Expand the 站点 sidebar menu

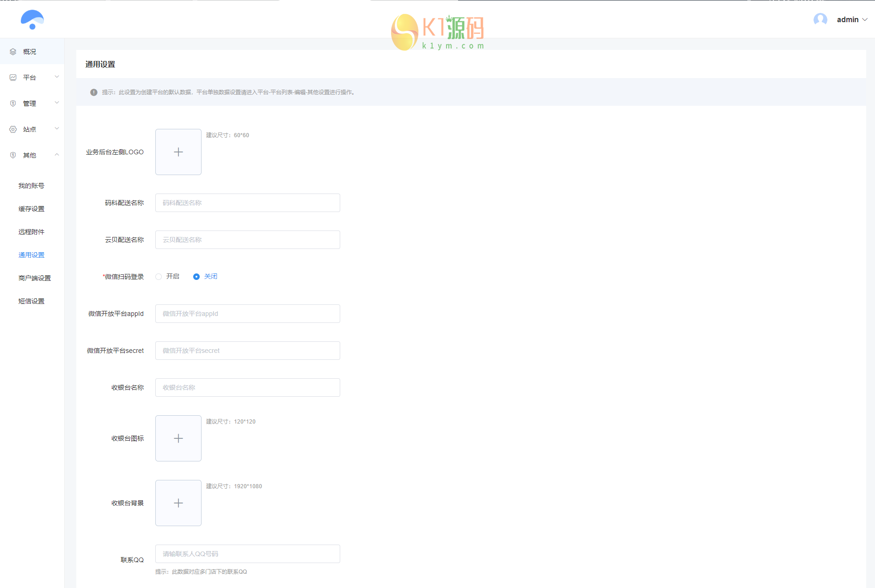click(57, 129)
